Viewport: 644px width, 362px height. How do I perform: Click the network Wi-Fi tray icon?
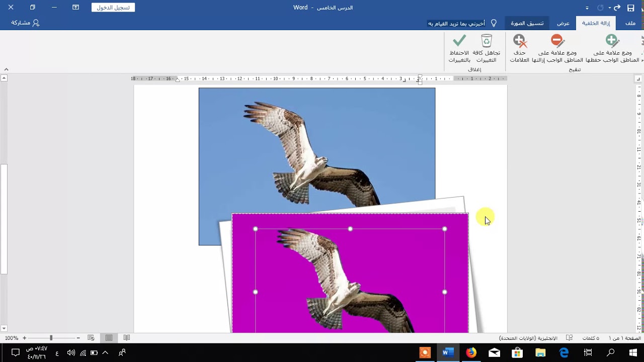[x=83, y=353]
